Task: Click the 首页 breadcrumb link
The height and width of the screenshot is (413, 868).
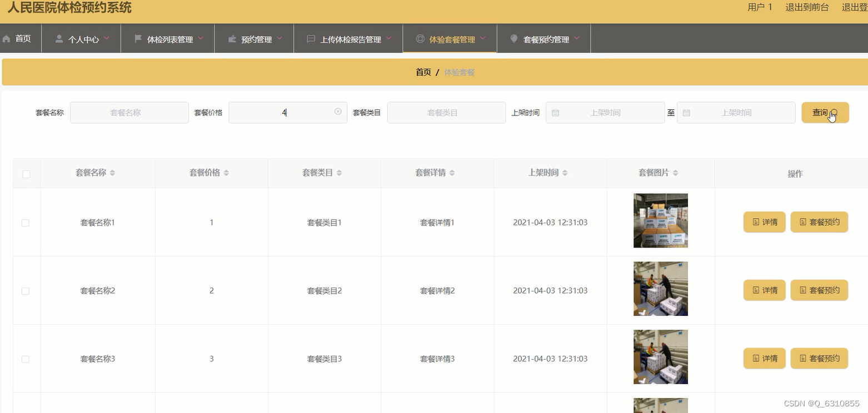Action: pos(423,72)
